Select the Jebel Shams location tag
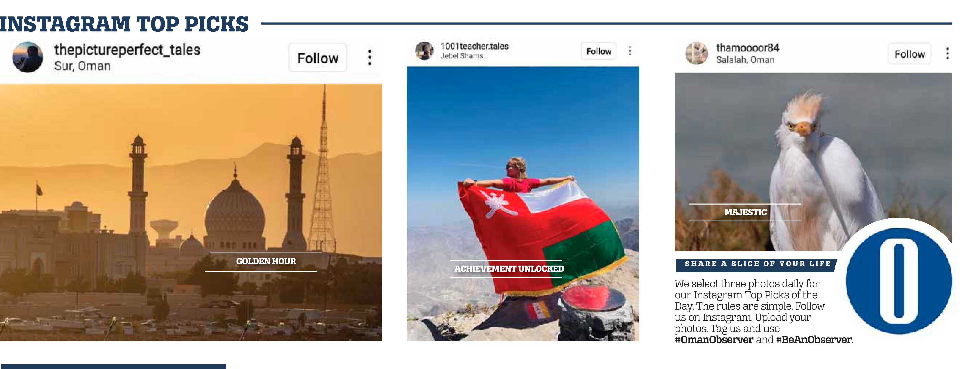The height and width of the screenshot is (369, 980). [462, 56]
